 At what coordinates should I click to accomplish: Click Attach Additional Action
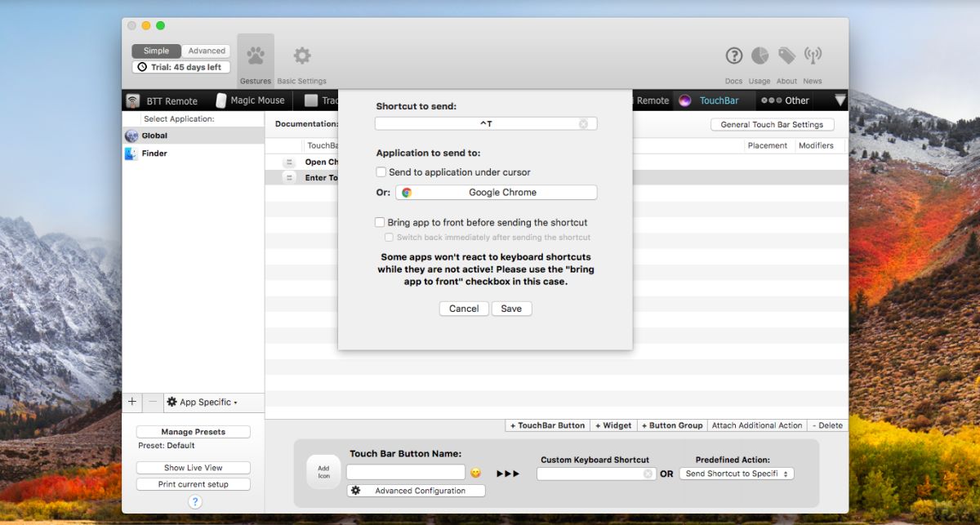(757, 425)
